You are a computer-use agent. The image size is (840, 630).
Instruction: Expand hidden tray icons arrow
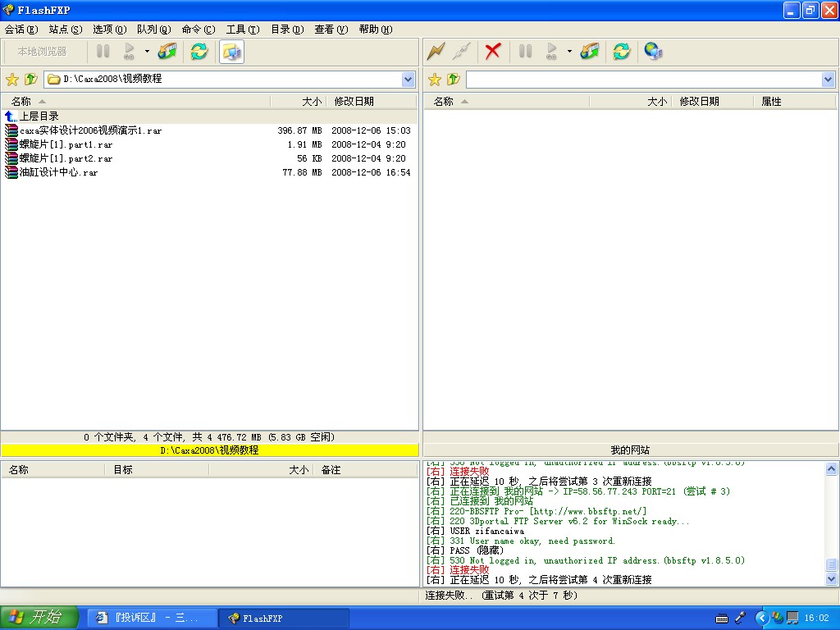[762, 618]
